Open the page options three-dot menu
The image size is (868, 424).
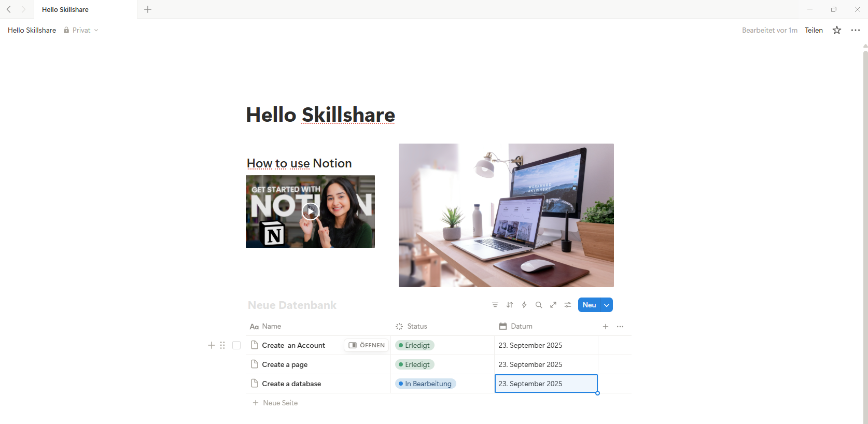tap(856, 30)
